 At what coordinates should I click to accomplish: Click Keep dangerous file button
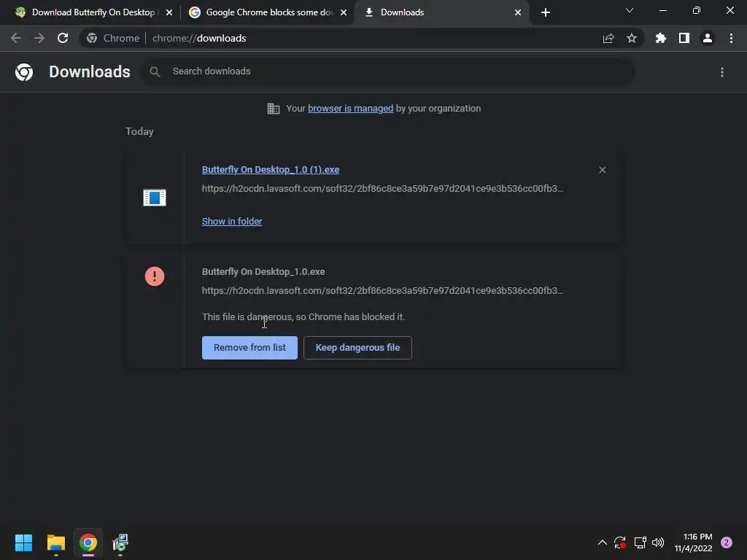pyautogui.click(x=357, y=348)
